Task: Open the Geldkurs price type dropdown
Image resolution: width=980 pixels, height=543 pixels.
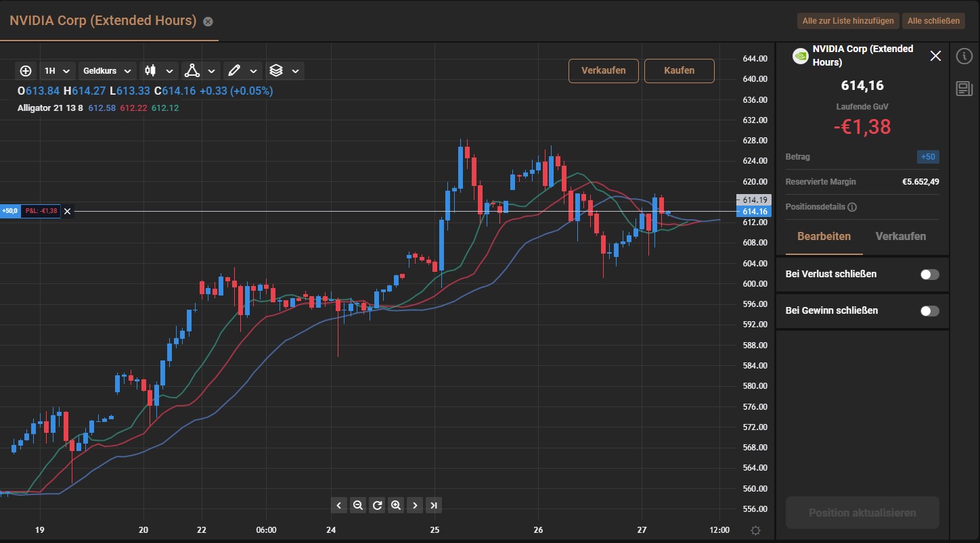Action: click(107, 70)
